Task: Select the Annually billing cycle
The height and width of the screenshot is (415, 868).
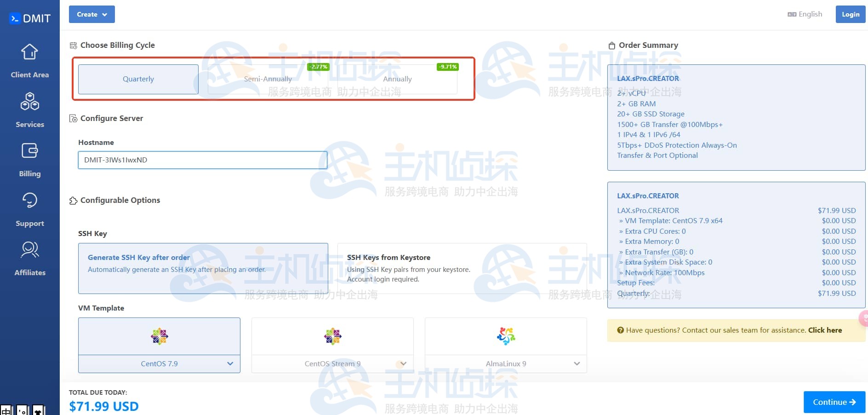Action: (397, 79)
